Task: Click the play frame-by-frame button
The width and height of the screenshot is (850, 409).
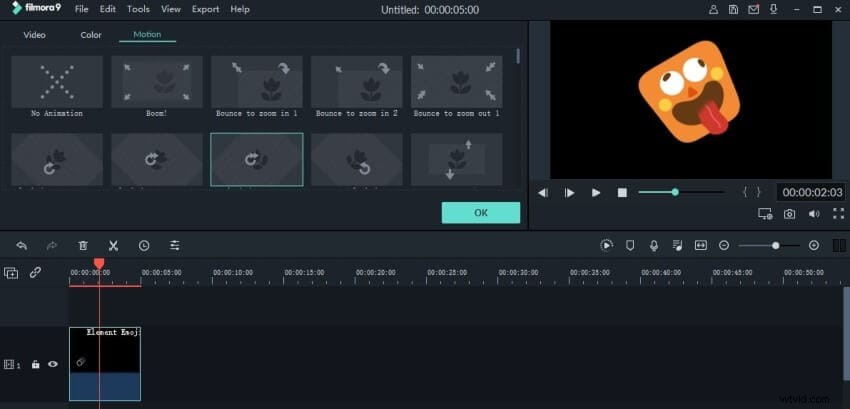Action: tap(569, 193)
